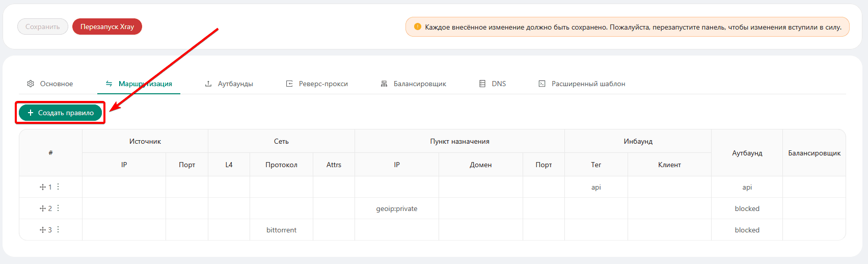868x264 pixels.
Task: Open the three-dot menu for rule 2
Action: (x=58, y=208)
